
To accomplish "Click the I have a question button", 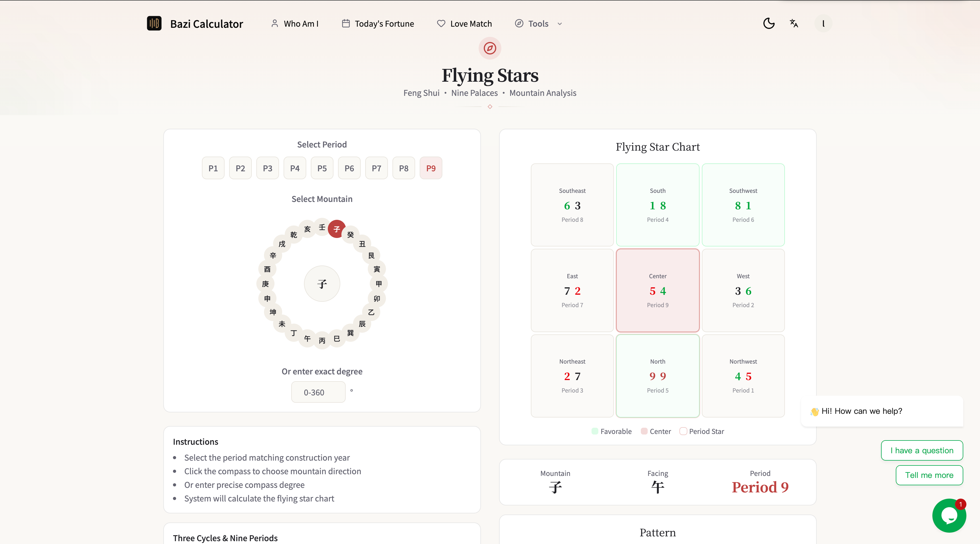I will click(x=922, y=450).
